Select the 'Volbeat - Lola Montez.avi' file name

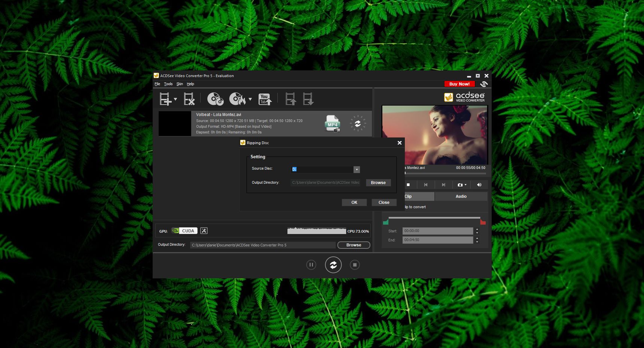pos(219,115)
